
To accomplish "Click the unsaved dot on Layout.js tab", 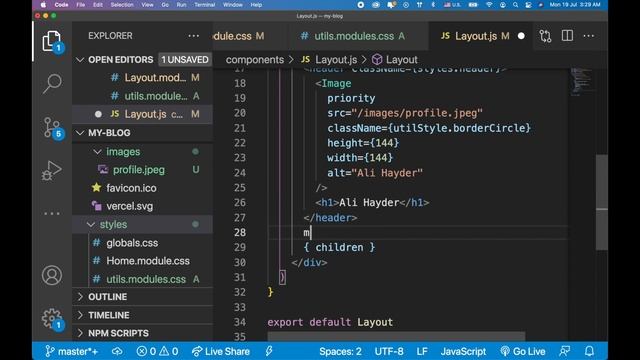I will (x=521, y=36).
